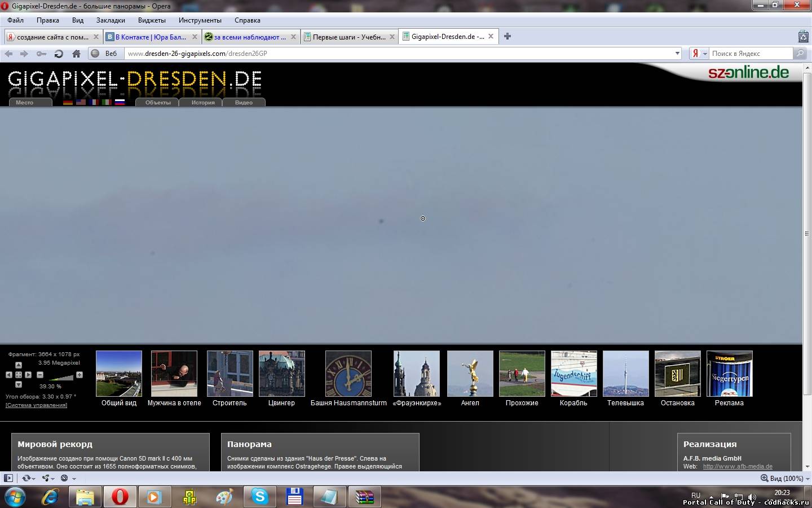
Task: Zoom out with the minus button
Action: click(x=40, y=375)
